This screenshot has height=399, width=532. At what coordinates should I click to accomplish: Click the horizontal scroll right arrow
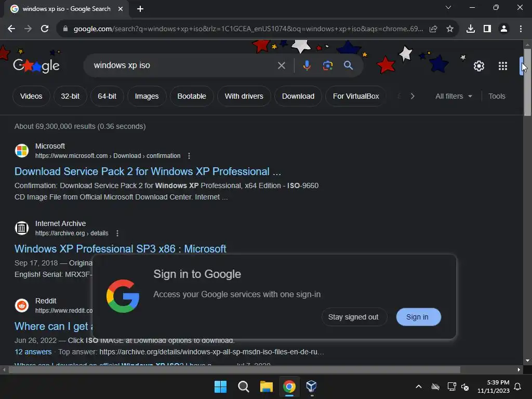(x=518, y=370)
